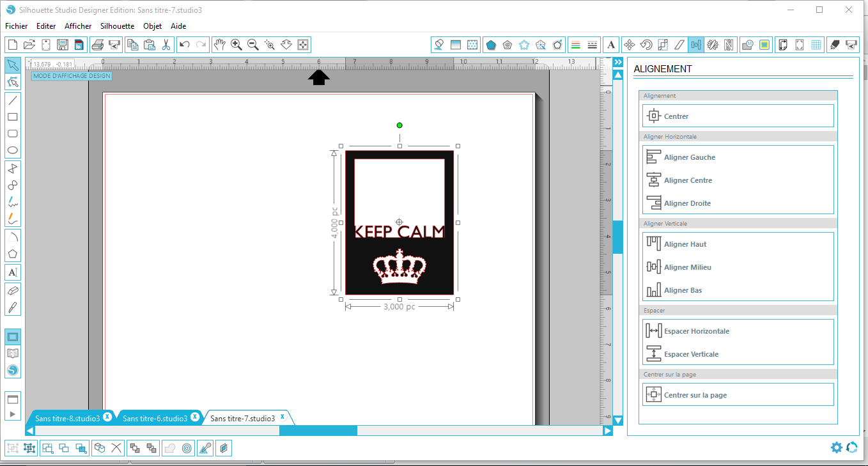The image size is (868, 466).
Task: Click the horizontal scrollbar thumb below canvas
Action: point(318,431)
